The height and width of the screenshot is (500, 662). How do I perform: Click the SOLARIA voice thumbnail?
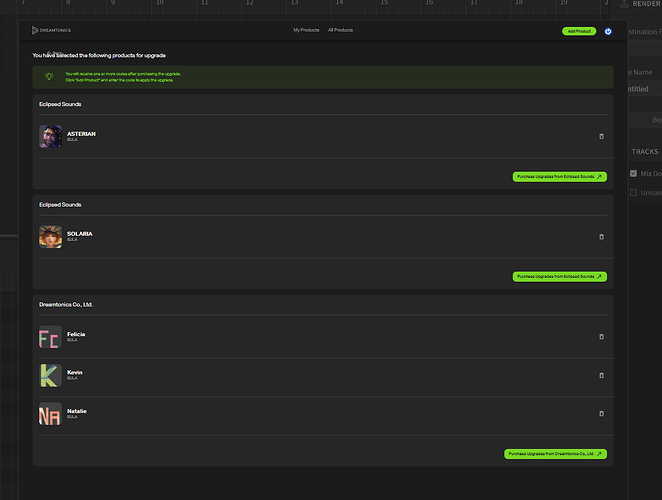[51, 236]
